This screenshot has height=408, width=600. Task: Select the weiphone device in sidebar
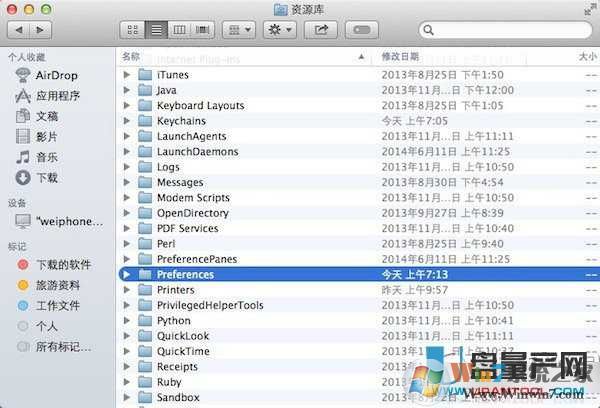click(x=59, y=221)
